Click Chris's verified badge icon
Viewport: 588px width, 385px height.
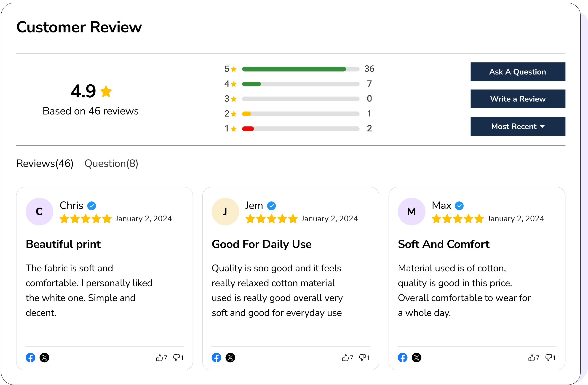(x=92, y=206)
